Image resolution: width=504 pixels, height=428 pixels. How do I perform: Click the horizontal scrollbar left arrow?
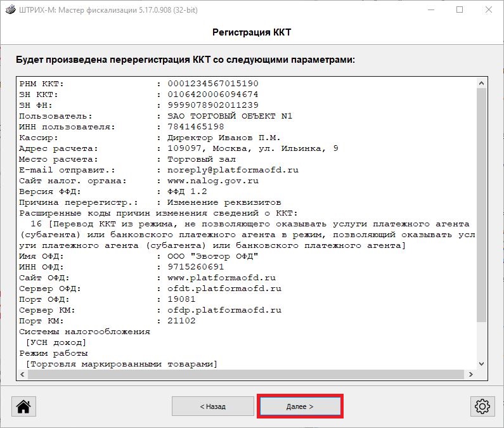coord(23,375)
